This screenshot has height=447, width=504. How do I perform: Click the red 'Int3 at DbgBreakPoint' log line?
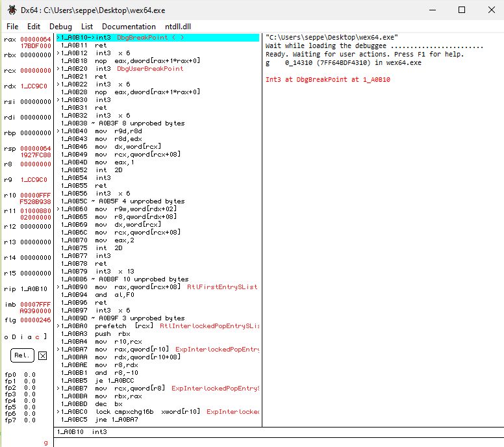click(327, 79)
